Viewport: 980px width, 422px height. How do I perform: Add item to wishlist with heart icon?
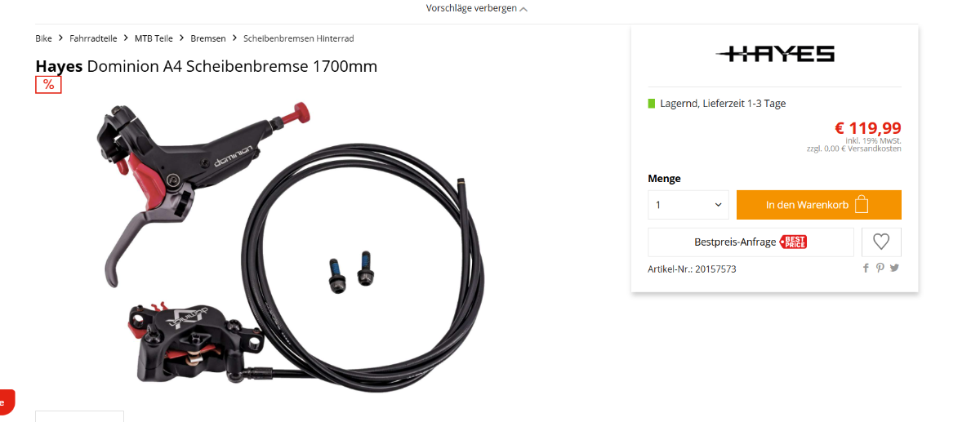pyautogui.click(x=881, y=242)
